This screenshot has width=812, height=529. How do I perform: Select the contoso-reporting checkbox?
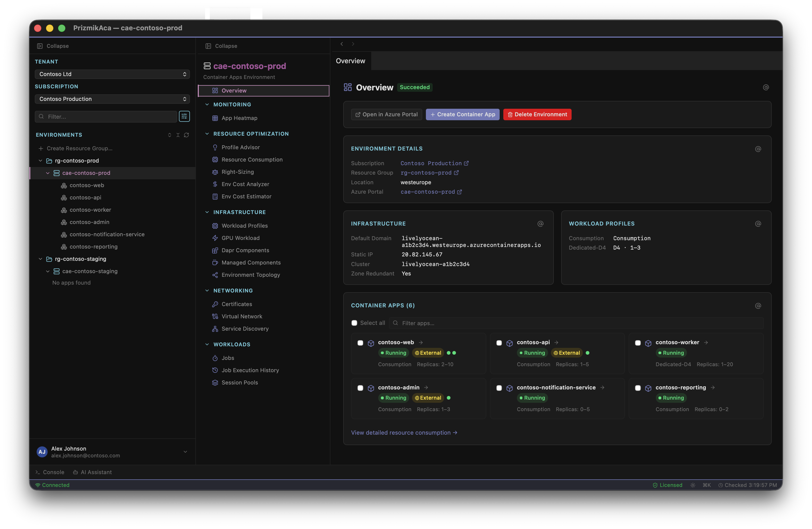638,388
